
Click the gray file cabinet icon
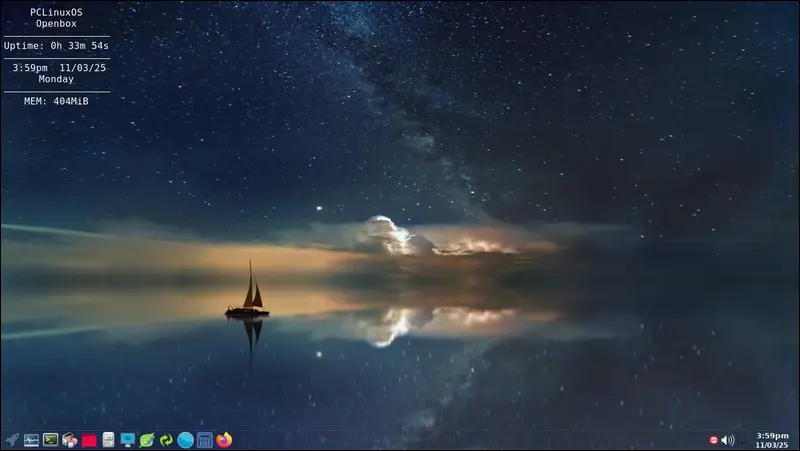pos(108,440)
